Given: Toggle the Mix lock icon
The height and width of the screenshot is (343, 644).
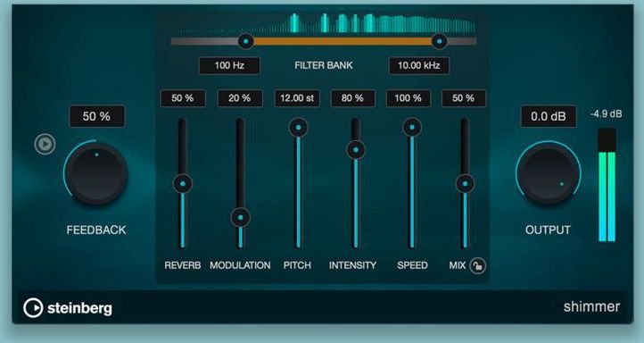Looking at the screenshot, I should tap(477, 265).
